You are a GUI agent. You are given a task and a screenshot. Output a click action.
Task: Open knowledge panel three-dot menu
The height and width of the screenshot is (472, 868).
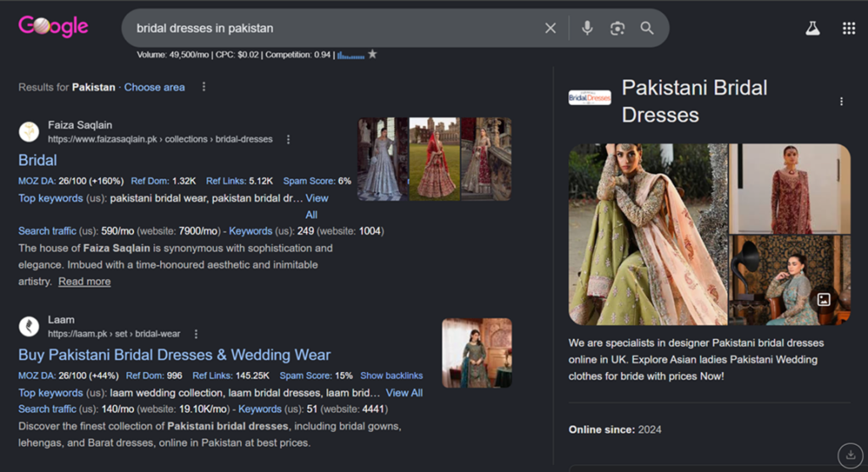[841, 102]
